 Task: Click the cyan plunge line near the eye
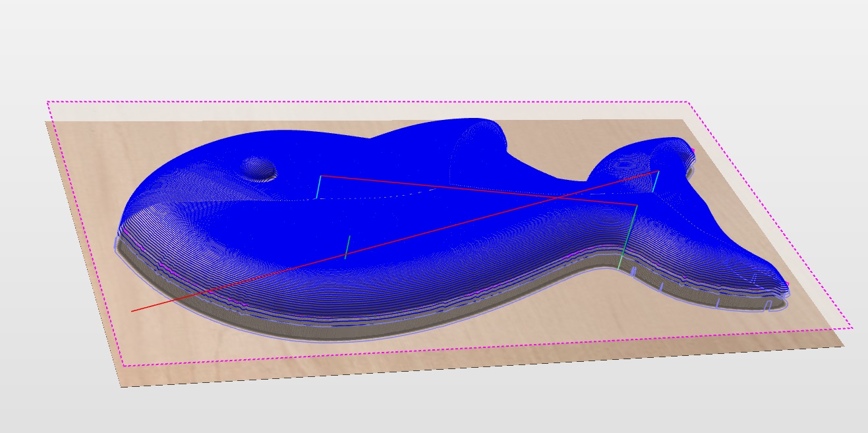[318, 187]
